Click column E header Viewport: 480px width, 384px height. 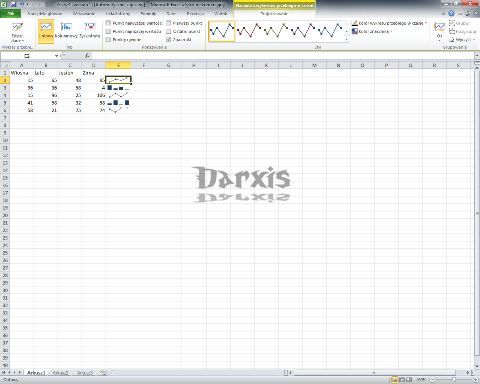[118, 65]
